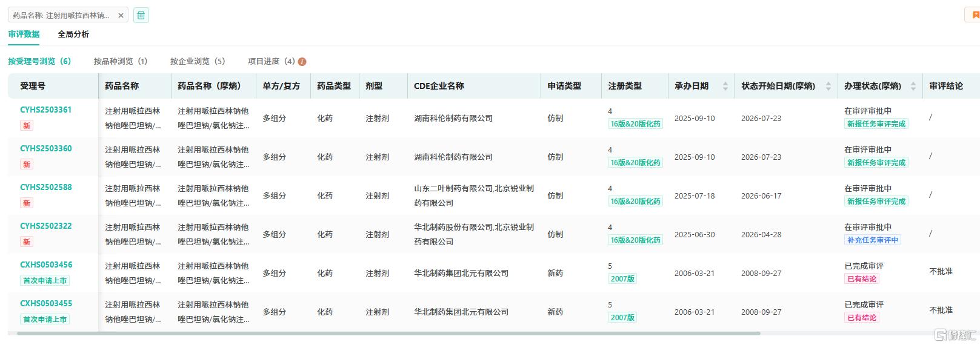Click the horizontal scrollbar below the table

pos(388,333)
